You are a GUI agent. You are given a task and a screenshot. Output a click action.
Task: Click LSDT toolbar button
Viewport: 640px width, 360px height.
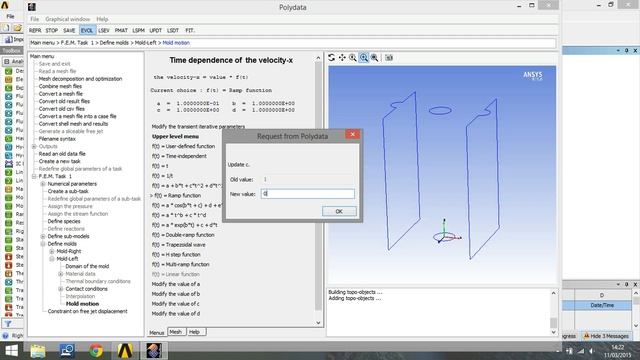coord(173,31)
